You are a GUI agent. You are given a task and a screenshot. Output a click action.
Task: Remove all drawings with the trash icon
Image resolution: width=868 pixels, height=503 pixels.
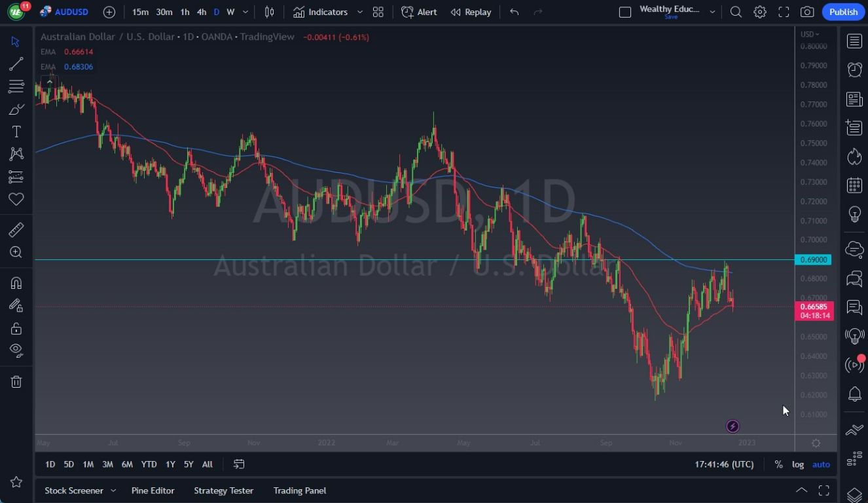tap(16, 381)
